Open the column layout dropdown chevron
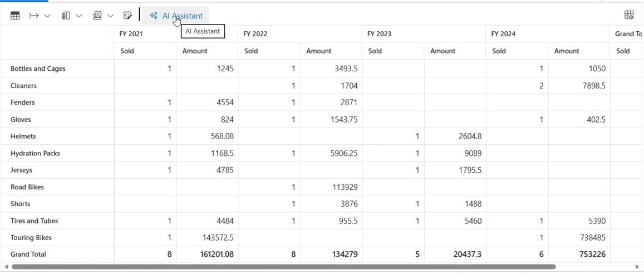Image resolution: width=644 pixels, height=274 pixels. [79, 16]
